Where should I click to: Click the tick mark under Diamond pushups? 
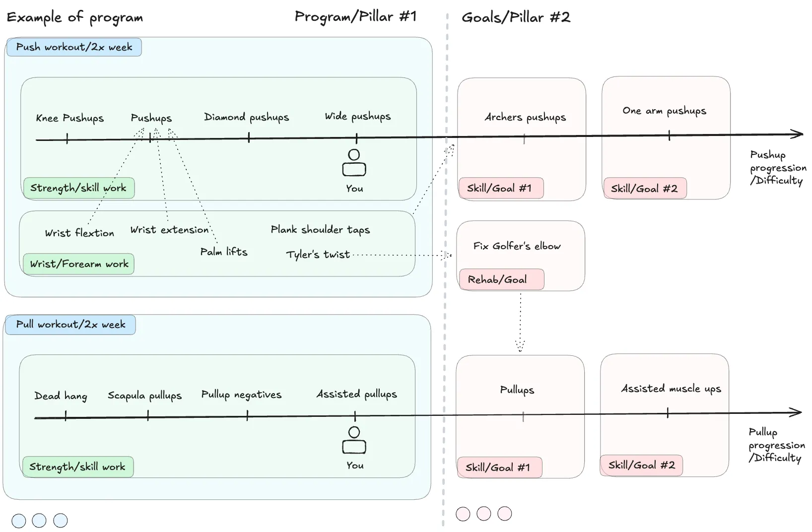(x=249, y=137)
